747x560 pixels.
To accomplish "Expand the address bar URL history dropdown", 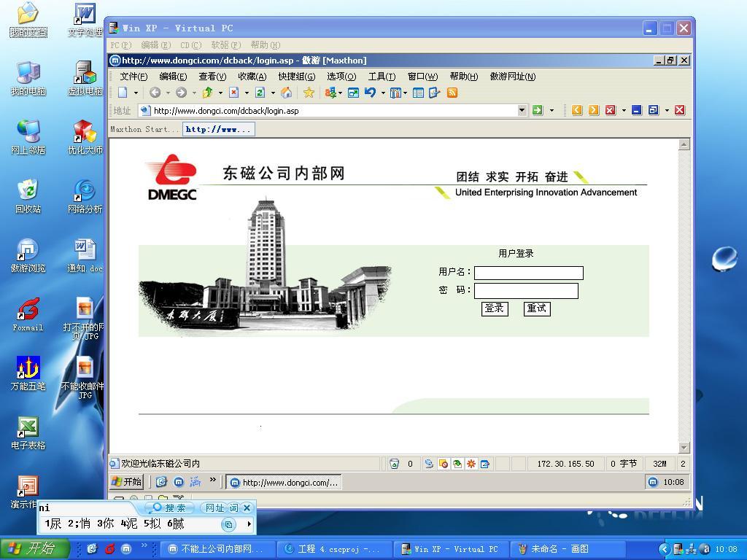I will [x=522, y=111].
